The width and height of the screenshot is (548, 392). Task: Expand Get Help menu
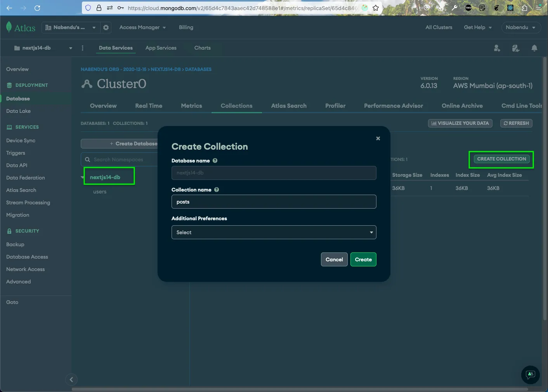(x=478, y=28)
